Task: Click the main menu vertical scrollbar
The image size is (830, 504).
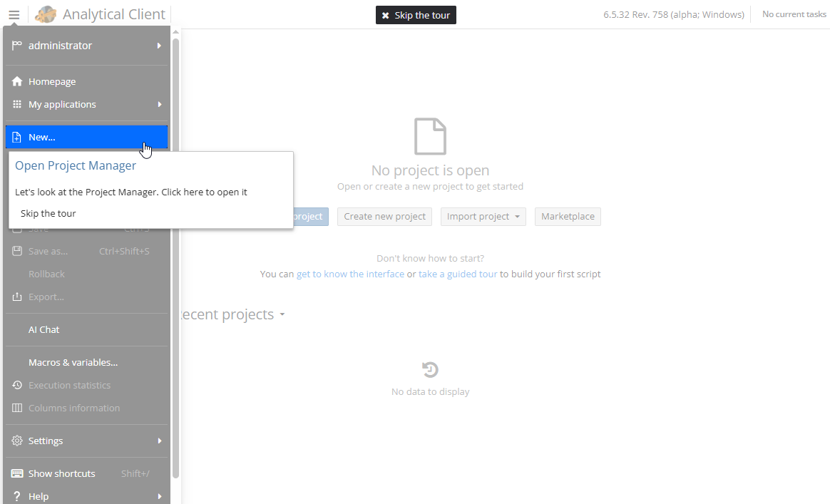Action: [175, 257]
